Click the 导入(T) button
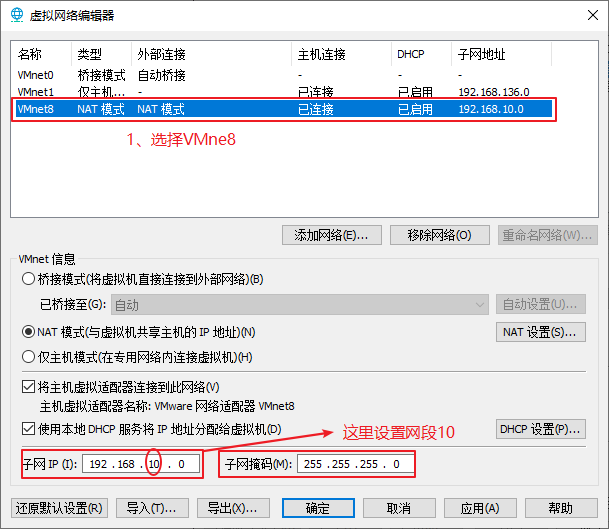609x529 pixels. coord(152,508)
